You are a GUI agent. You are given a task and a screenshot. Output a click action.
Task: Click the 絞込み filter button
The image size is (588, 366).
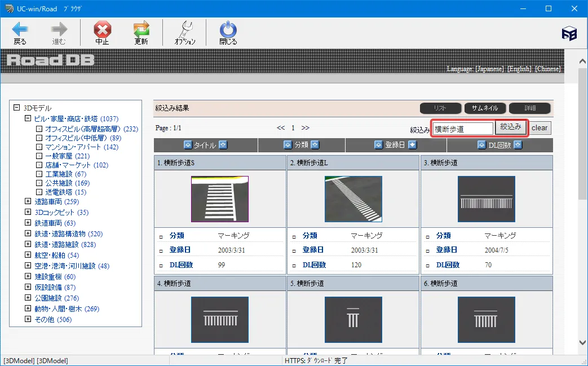tap(511, 127)
